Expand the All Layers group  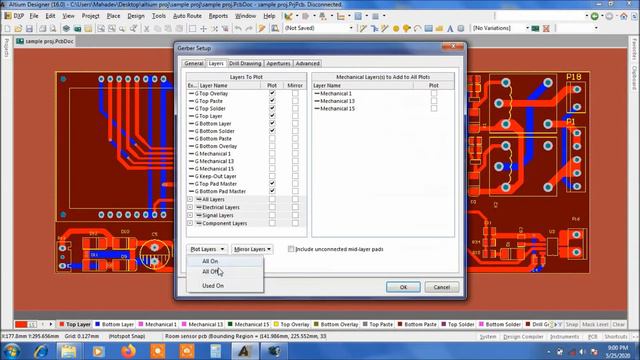point(190,200)
